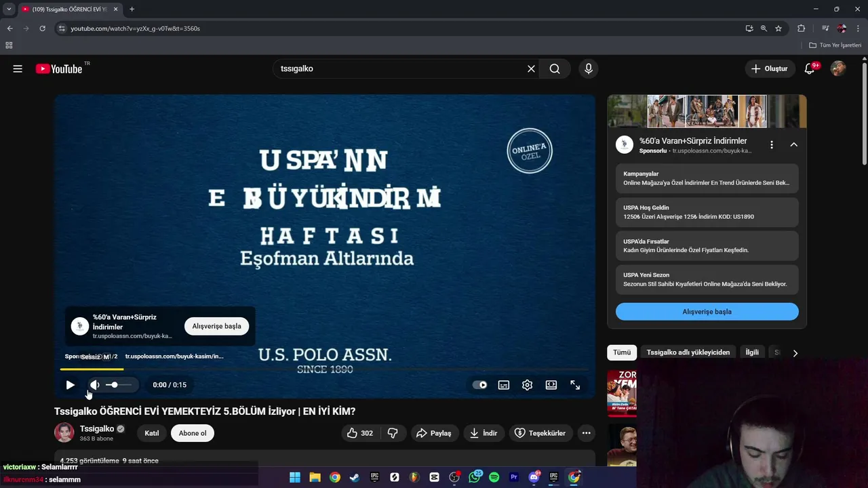Open more actions three-dot menu under video

(587, 433)
